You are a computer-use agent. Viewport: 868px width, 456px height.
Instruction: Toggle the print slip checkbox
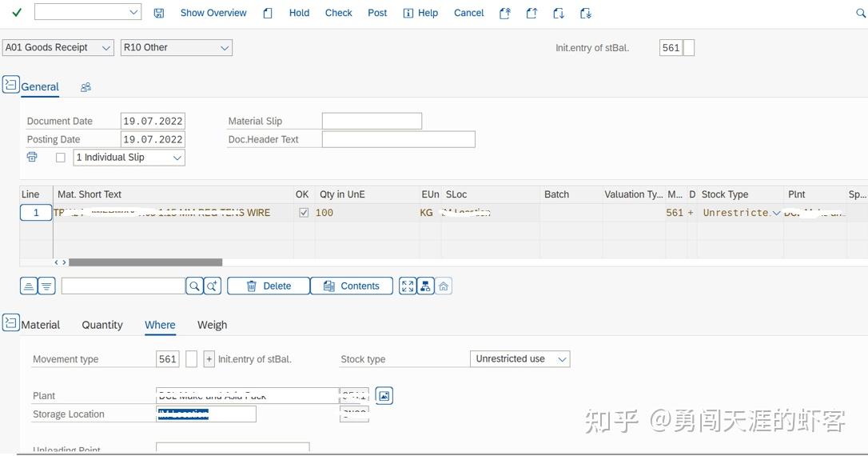(x=60, y=158)
